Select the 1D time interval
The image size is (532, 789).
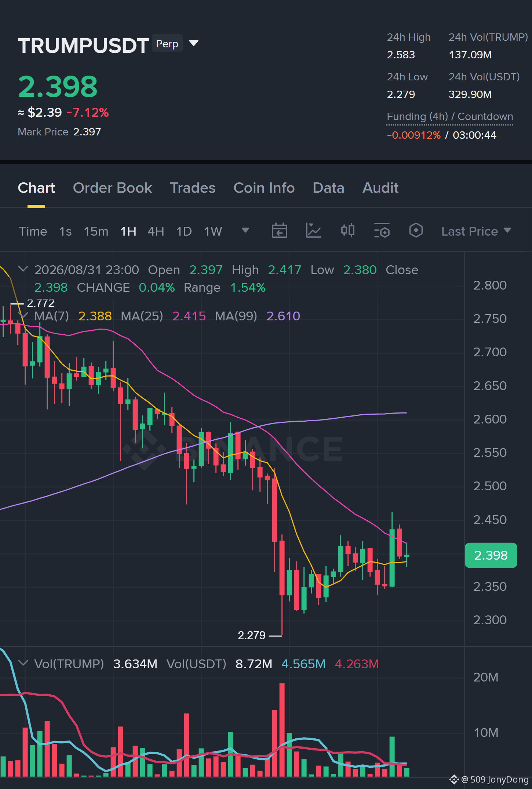point(184,231)
